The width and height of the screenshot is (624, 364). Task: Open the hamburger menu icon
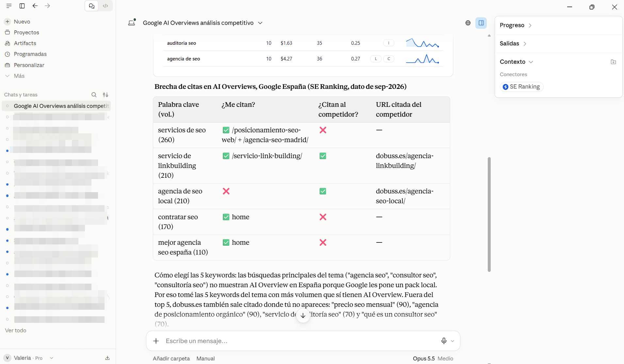[x=9, y=6]
